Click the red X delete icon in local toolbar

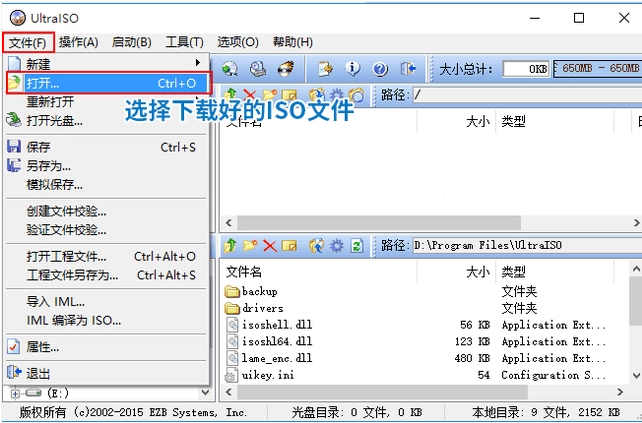coord(270,245)
